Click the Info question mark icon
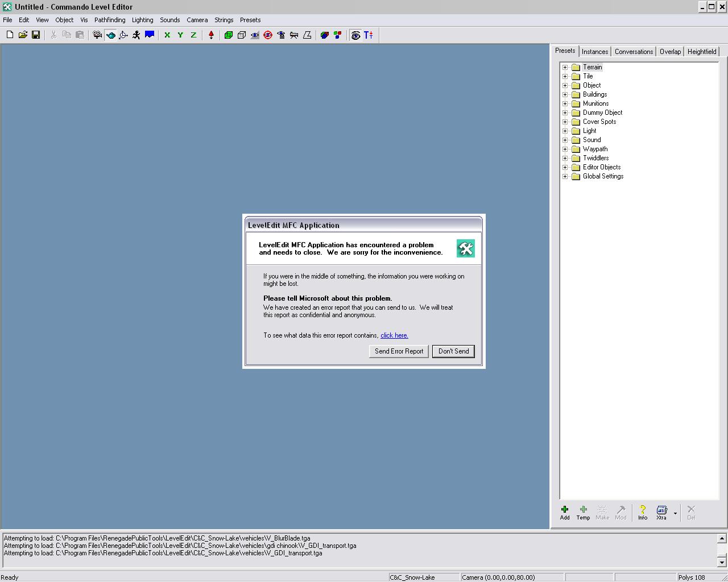 coord(642,512)
